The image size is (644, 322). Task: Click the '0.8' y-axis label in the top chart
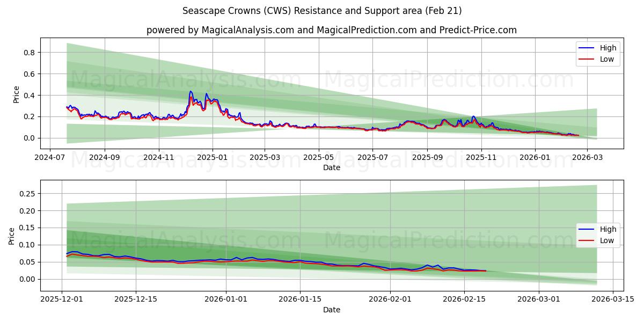(x=29, y=53)
